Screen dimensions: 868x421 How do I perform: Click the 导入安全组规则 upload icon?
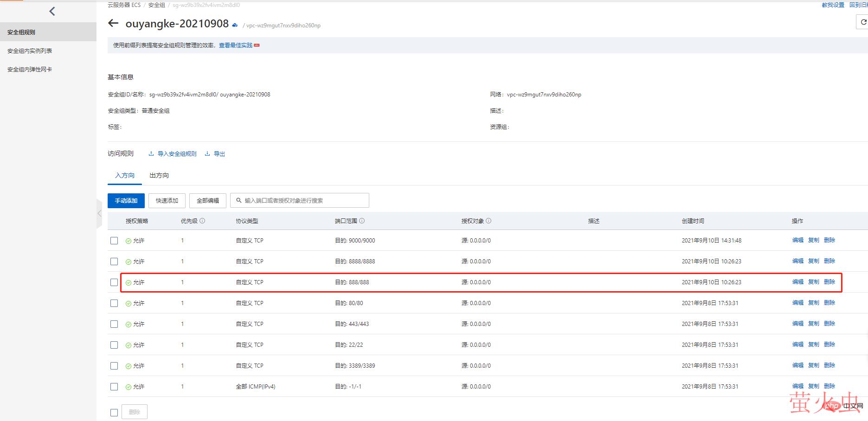point(151,154)
